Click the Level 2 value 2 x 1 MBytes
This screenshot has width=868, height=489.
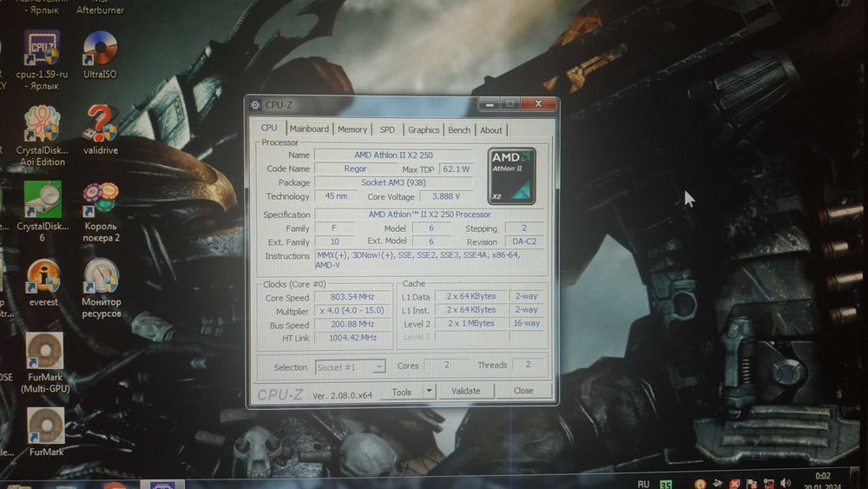coord(471,323)
